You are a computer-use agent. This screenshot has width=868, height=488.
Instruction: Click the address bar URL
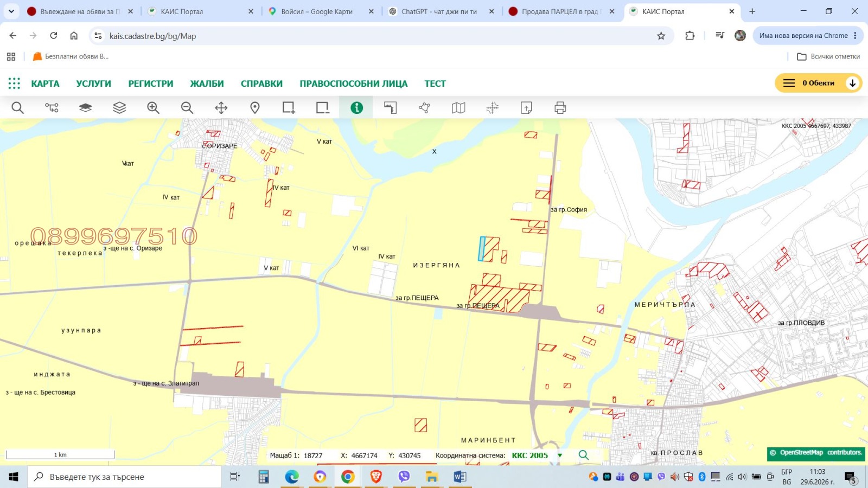click(x=152, y=36)
